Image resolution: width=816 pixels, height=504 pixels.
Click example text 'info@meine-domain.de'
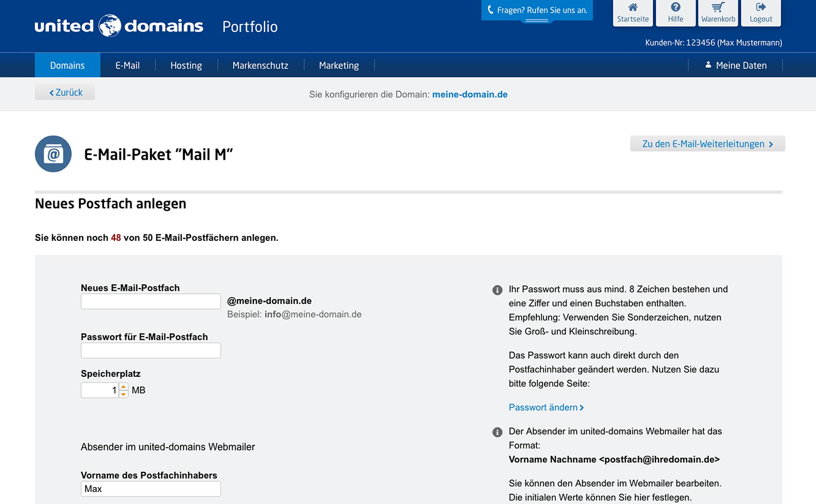[x=313, y=314]
